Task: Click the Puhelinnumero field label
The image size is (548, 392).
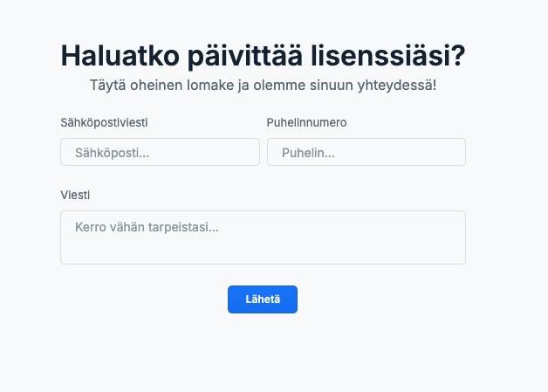Action: (306, 122)
